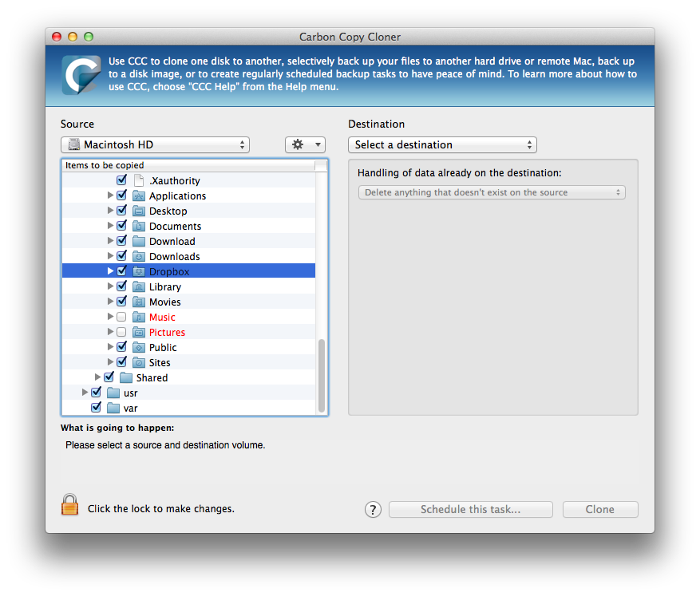Open the Select a destination dropdown
The height and width of the screenshot is (596, 700).
click(x=442, y=144)
